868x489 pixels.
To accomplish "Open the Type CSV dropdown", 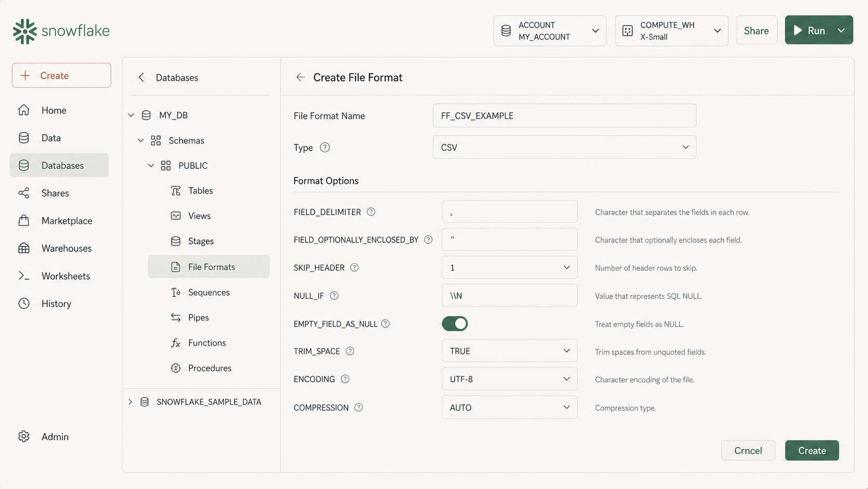I will [564, 147].
